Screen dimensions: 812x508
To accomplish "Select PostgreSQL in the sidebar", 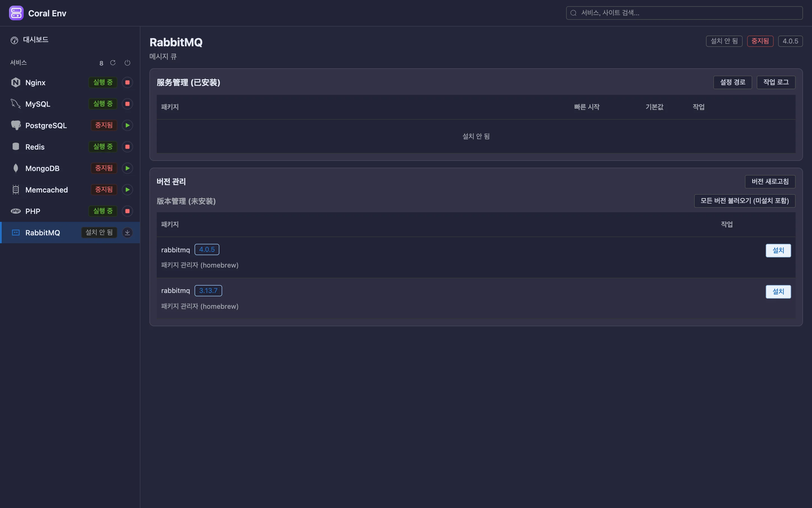I will pyautogui.click(x=70, y=125).
